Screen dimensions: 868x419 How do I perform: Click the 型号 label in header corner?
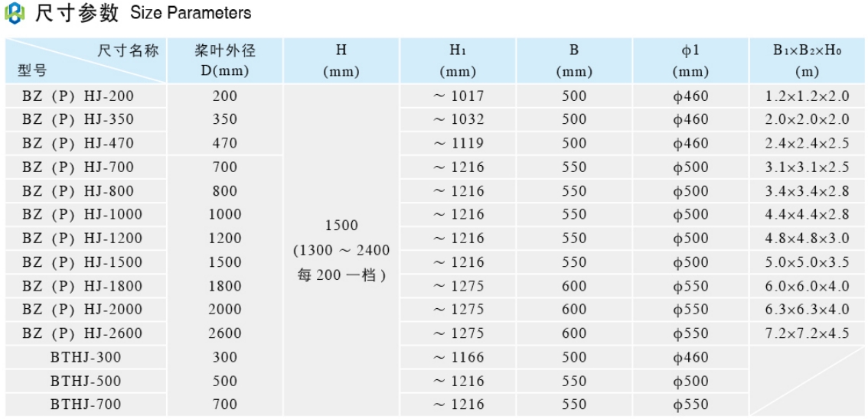(32, 71)
